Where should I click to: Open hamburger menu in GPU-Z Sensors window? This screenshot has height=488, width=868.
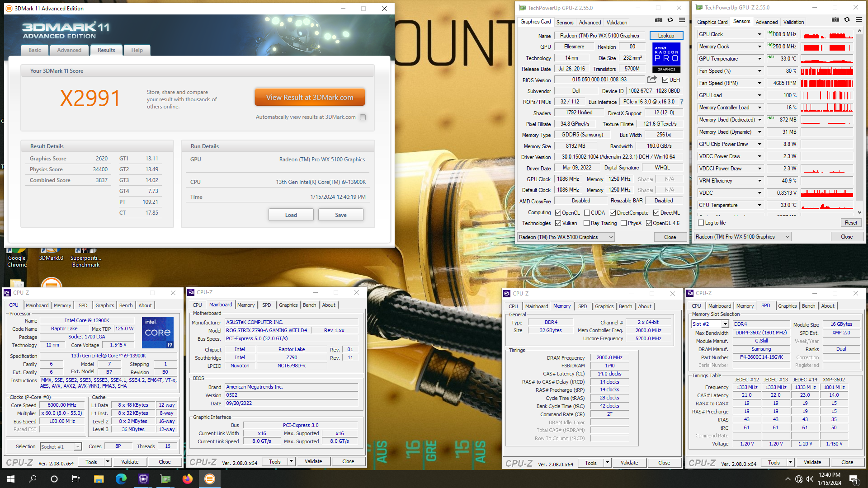[859, 20]
